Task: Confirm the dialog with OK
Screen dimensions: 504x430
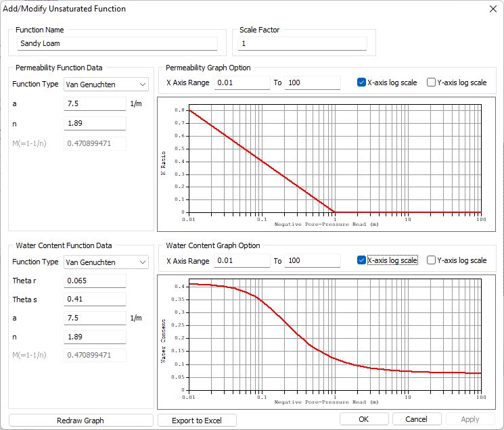Action: 364,419
